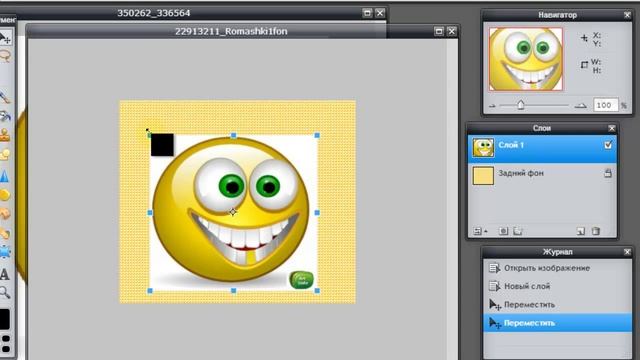Open layer settings in Слои panel

click(478, 231)
